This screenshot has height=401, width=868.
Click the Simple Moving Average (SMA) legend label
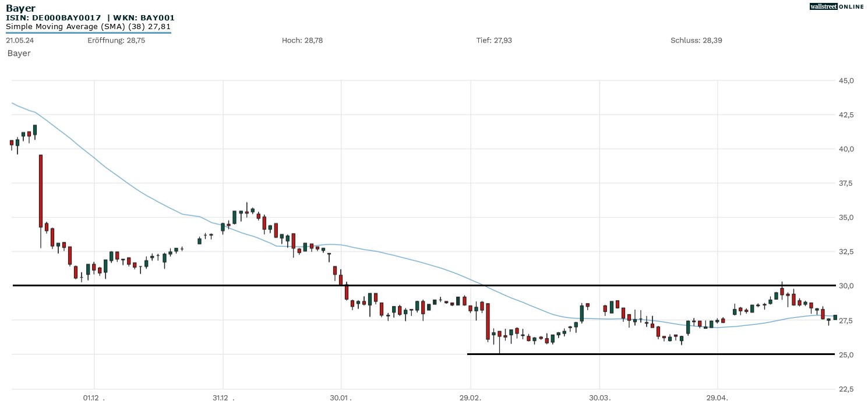(x=88, y=26)
